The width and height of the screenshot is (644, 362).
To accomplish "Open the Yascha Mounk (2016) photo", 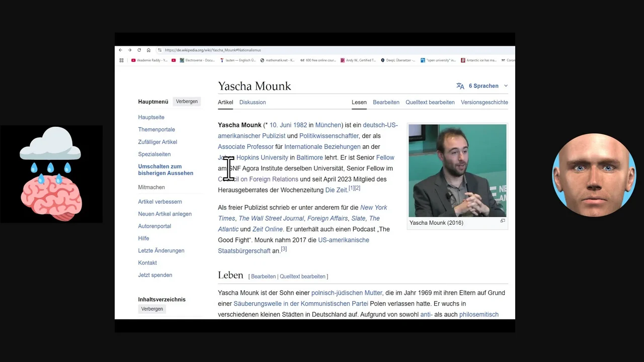I will [x=457, y=171].
